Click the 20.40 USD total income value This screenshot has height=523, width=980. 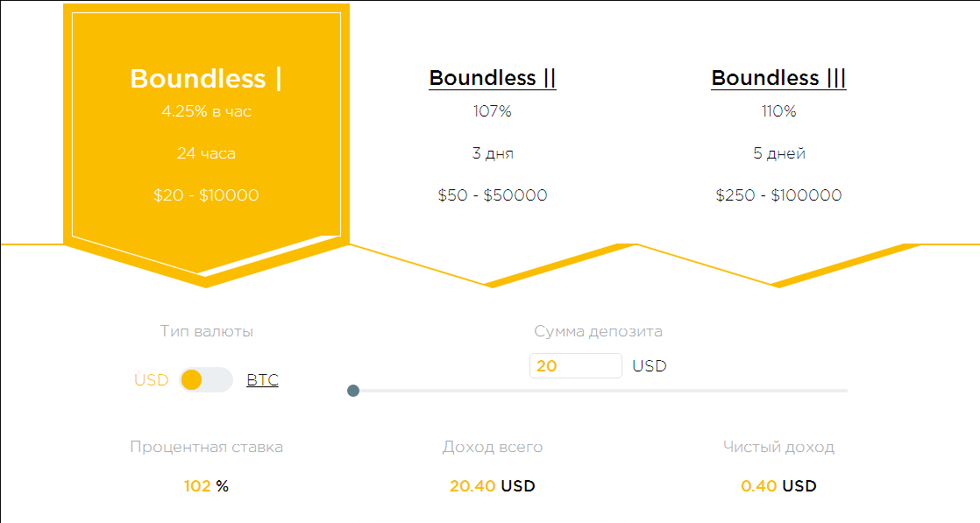click(493, 486)
